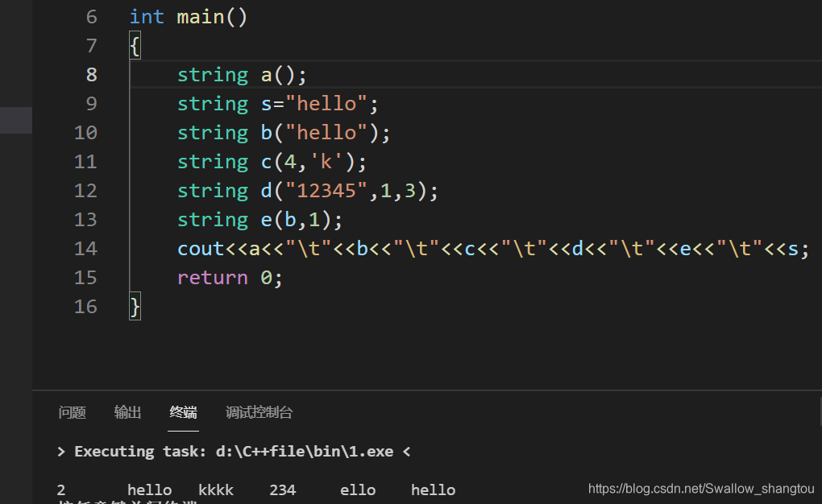This screenshot has width=822, height=504.
Task: Open the CSDN blog link Swallow_shangtou
Action: (700, 489)
